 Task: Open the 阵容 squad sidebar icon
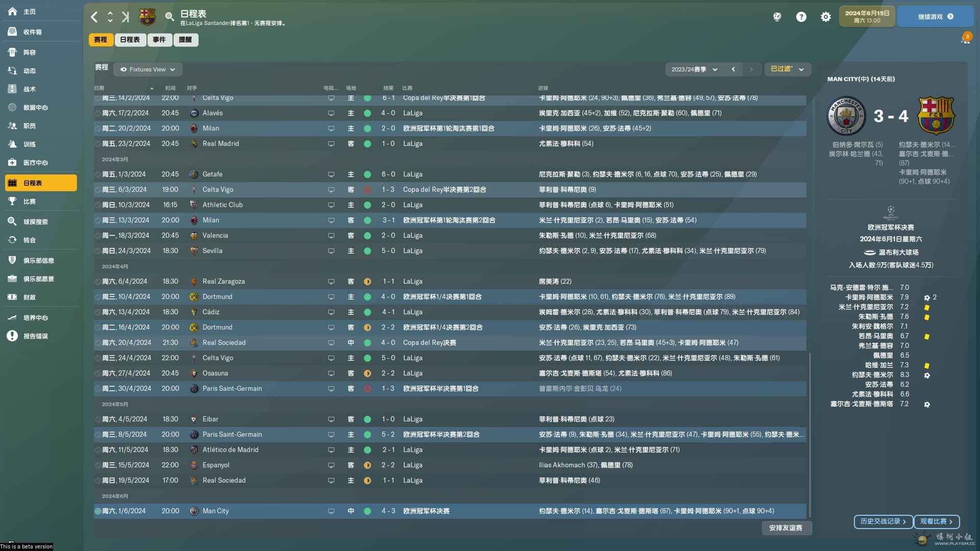(13, 52)
